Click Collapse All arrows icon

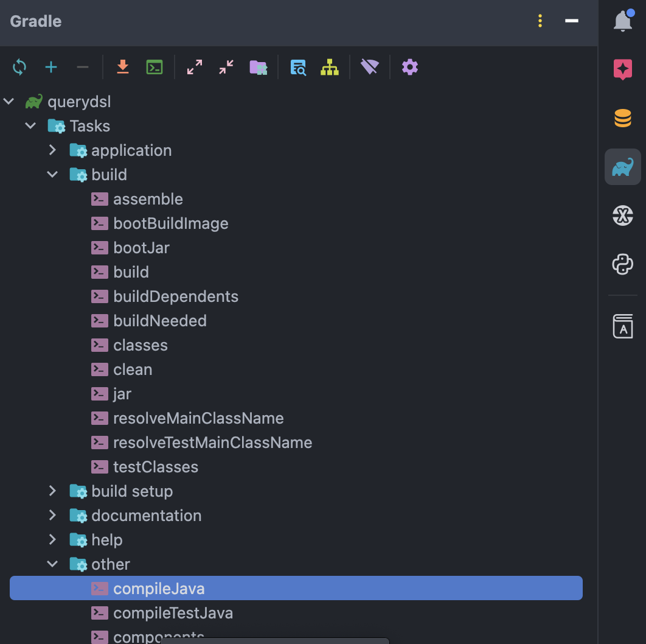click(x=226, y=67)
